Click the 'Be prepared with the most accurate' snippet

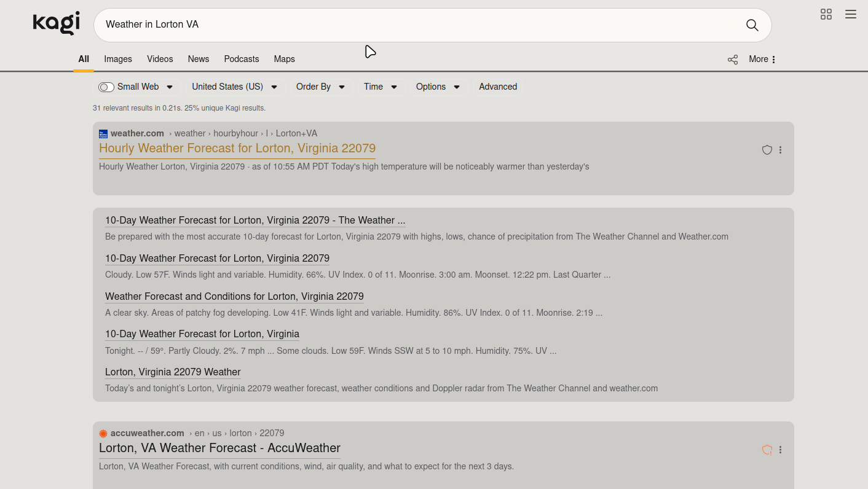[417, 237]
